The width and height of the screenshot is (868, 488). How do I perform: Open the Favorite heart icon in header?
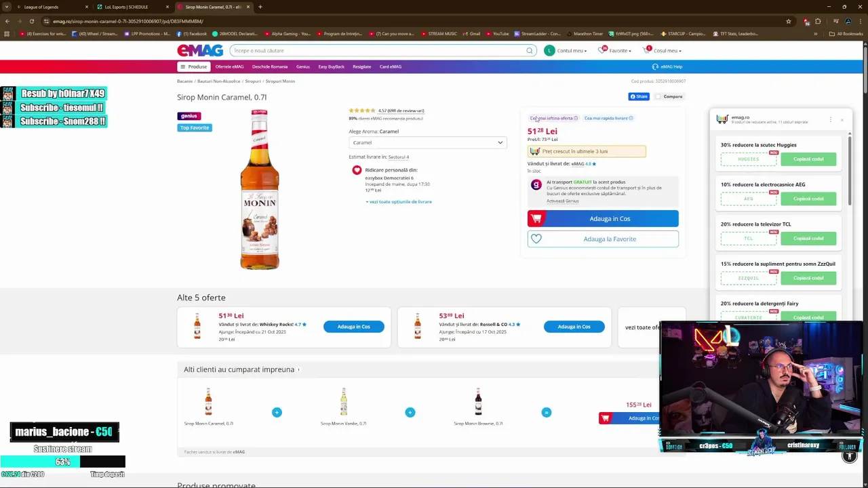tap(602, 50)
